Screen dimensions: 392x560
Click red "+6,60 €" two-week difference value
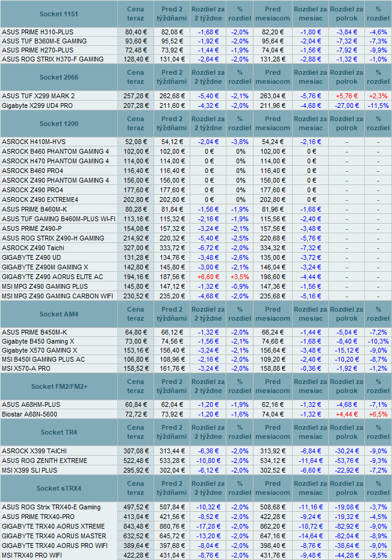pos(208,277)
